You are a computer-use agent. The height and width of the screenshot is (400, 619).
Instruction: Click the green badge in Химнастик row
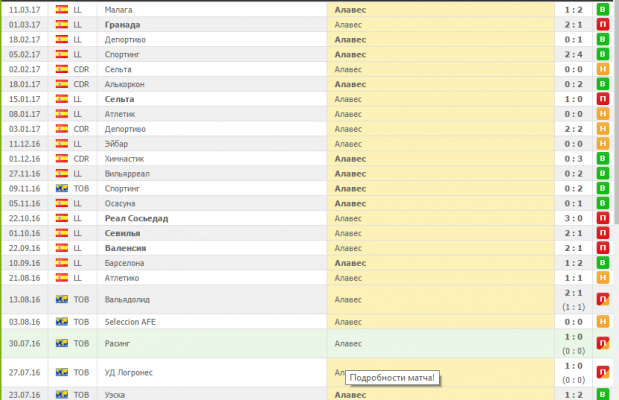click(x=603, y=158)
